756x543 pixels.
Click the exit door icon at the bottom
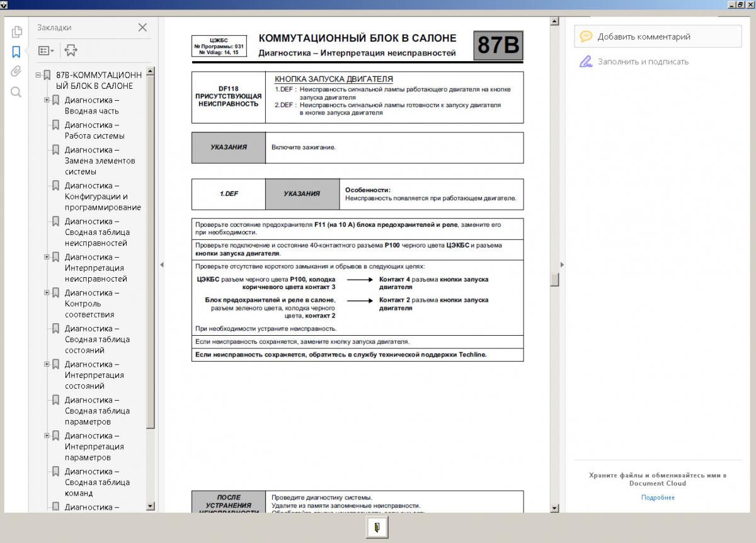coord(377,527)
